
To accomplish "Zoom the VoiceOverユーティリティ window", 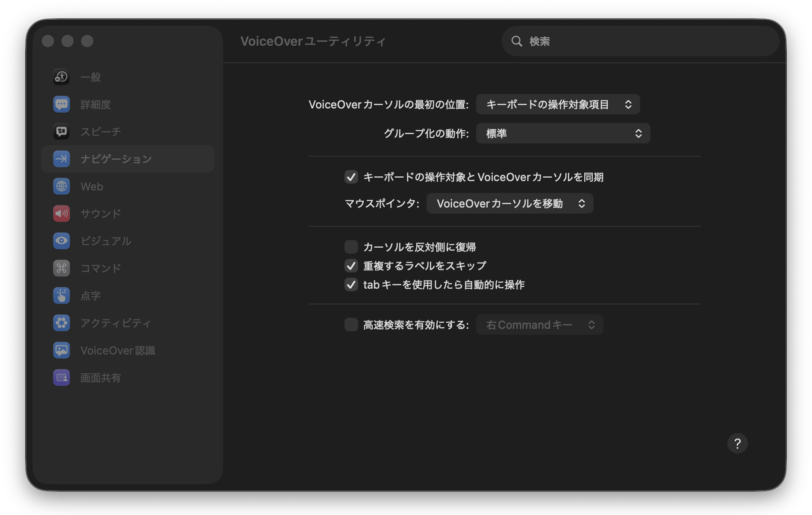I will [87, 41].
